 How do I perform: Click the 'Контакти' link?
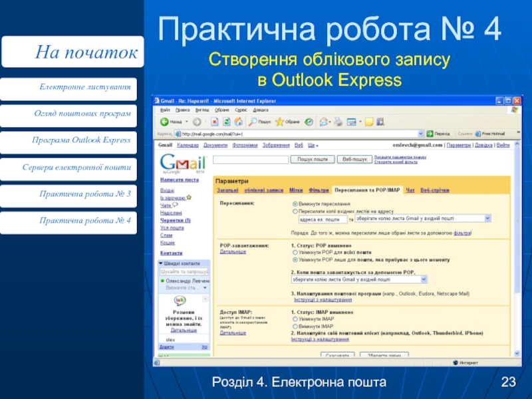[172, 253]
